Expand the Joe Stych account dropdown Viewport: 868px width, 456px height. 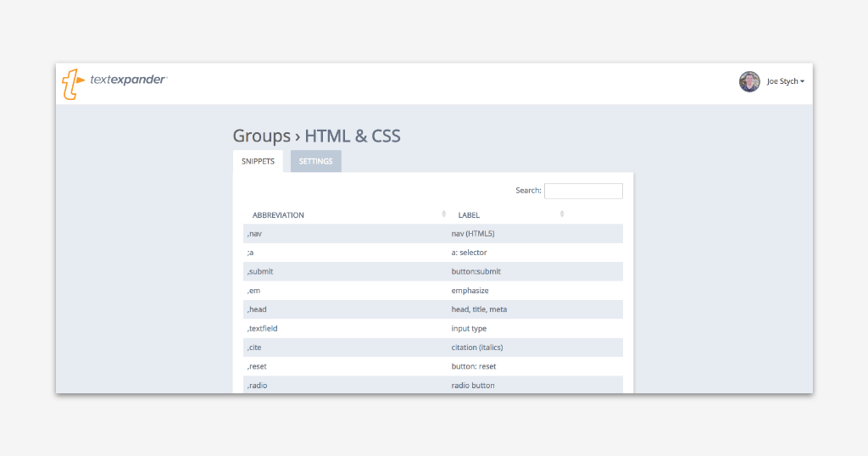786,81
